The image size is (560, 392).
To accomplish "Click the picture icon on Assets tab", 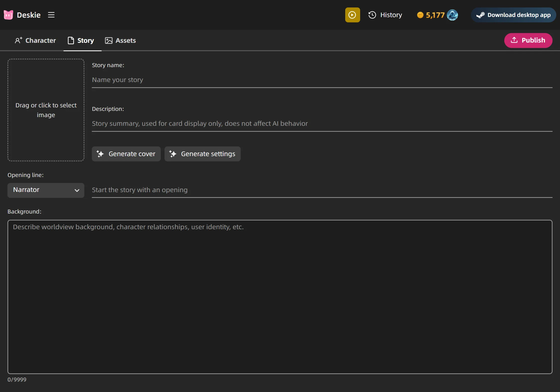I will [x=109, y=41].
